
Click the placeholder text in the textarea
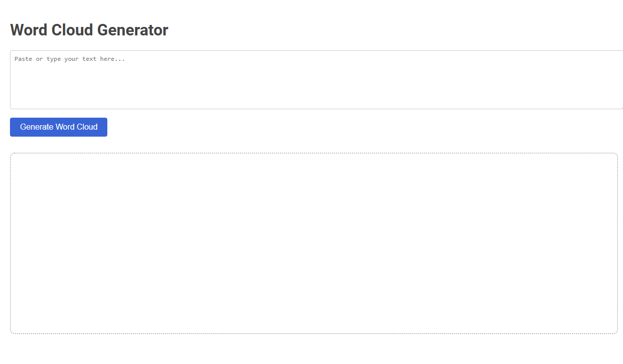tap(68, 58)
